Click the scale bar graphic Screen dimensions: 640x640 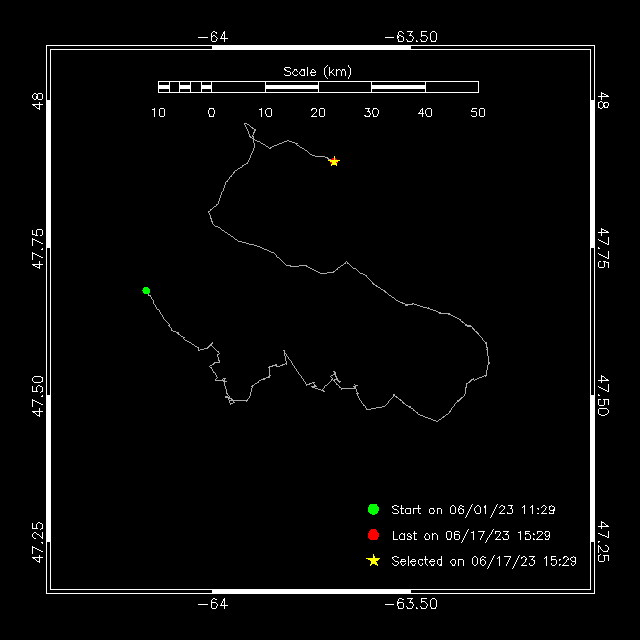318,87
